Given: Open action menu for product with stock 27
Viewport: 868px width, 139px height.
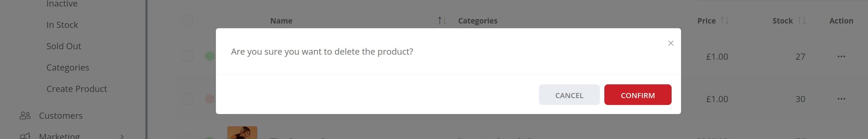Looking at the screenshot, I should [x=841, y=56].
